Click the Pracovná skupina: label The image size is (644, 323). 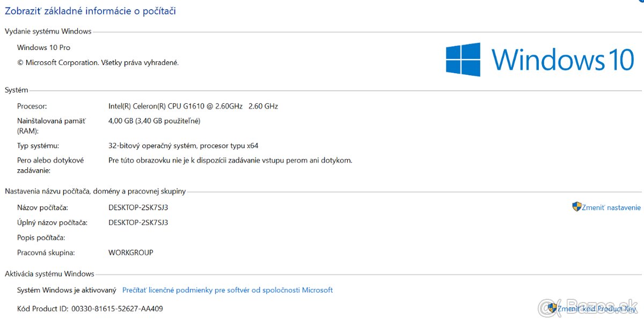(x=46, y=253)
